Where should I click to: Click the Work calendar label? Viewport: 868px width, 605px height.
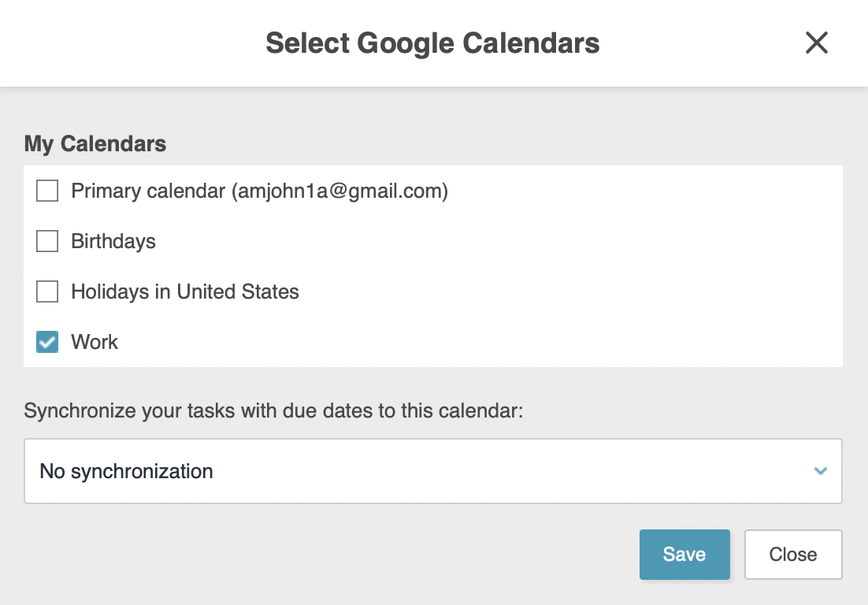95,342
